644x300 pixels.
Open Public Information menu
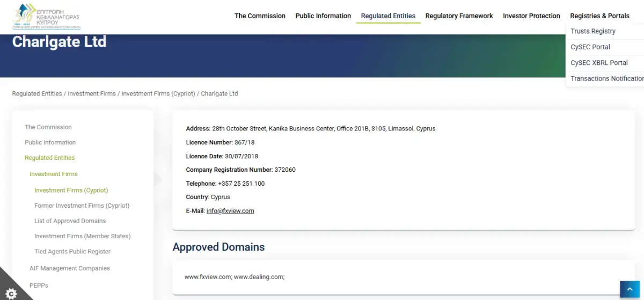pos(323,16)
